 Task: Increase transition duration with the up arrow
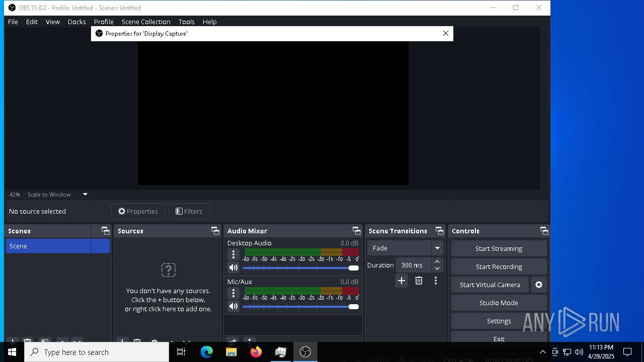point(437,261)
